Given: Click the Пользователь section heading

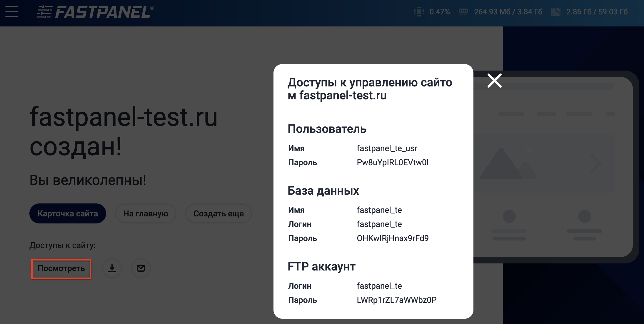Looking at the screenshot, I should 327,129.
